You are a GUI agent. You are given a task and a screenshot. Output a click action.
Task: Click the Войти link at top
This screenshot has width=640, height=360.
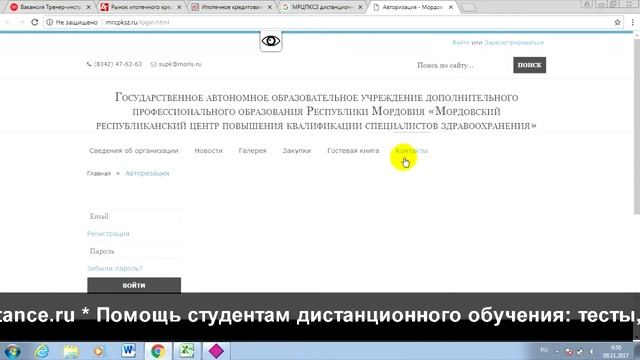click(x=461, y=42)
